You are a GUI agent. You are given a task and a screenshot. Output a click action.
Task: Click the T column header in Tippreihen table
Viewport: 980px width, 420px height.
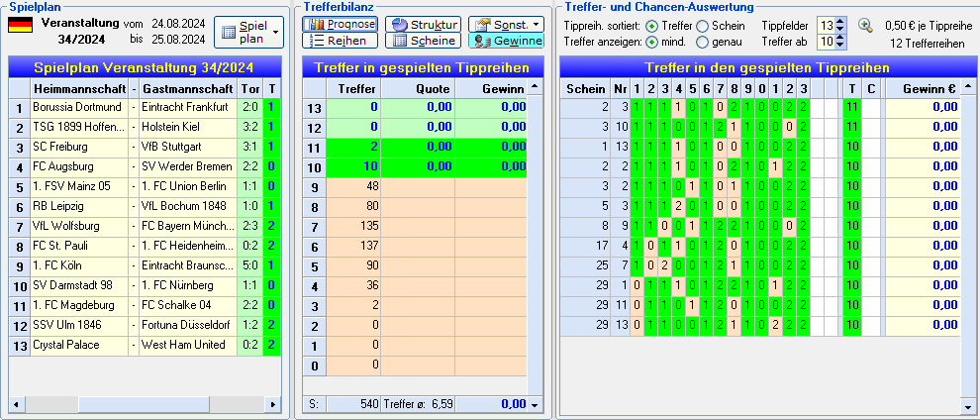[x=852, y=88]
